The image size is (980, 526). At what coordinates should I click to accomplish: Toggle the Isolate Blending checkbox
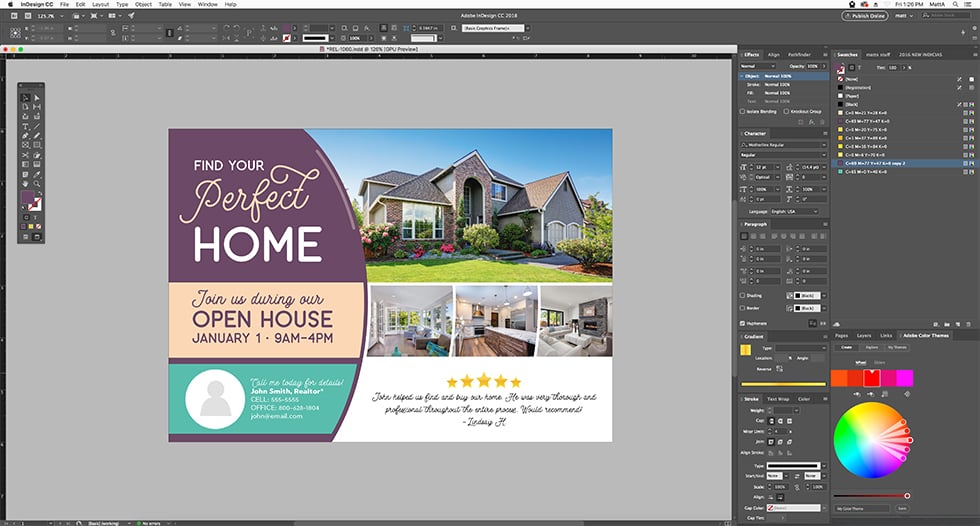(742, 111)
